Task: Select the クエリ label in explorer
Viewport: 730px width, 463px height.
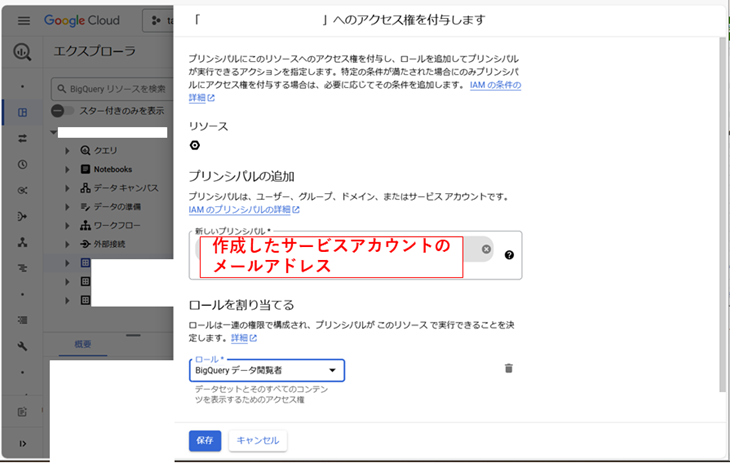Action: pos(106,150)
